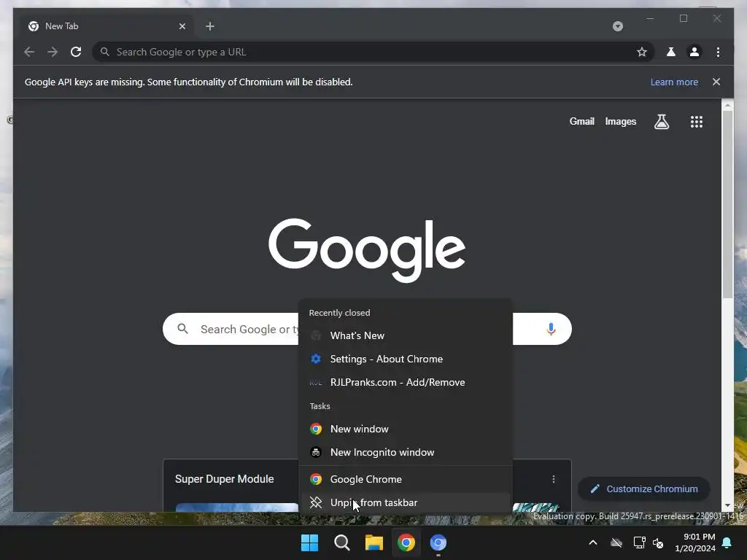This screenshot has width=747, height=560.
Task: Reopen Settings - About Chrome entry
Action: coord(406,359)
